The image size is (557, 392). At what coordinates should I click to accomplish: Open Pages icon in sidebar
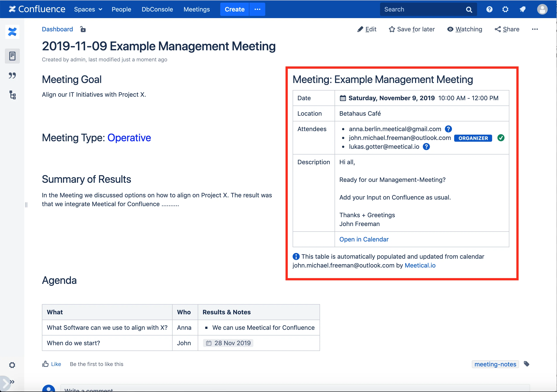12,56
